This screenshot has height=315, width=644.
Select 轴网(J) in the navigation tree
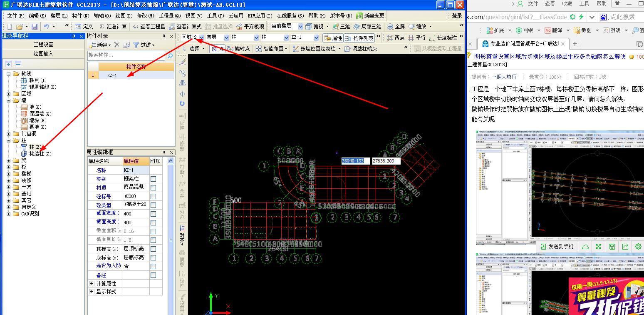(38, 80)
